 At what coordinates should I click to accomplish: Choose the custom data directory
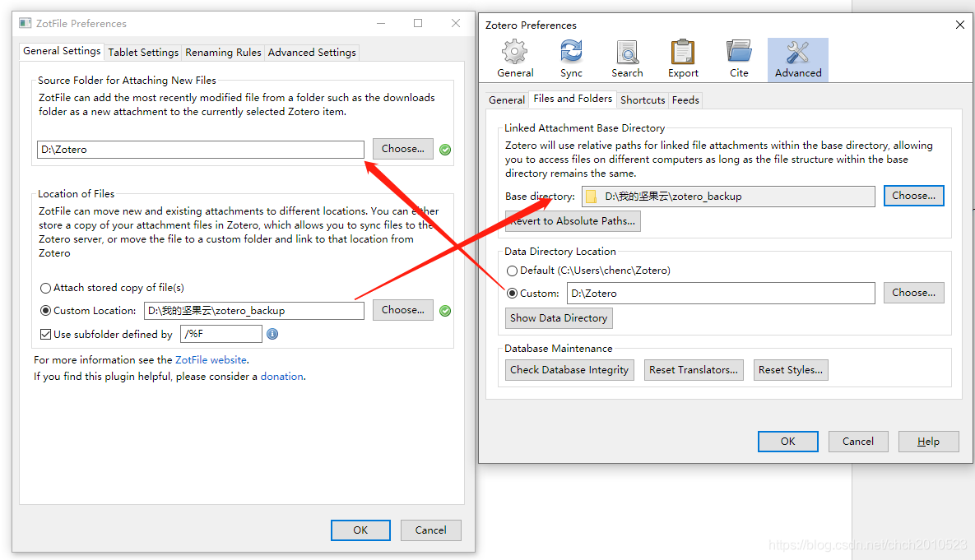(x=913, y=293)
